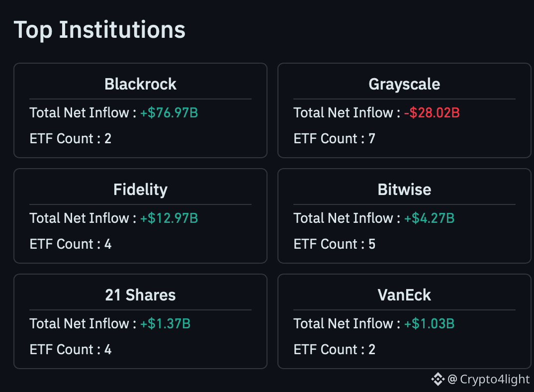Click Bitwise's ETF Count : 5 line
Viewport: 534px width, 392px height.
point(335,244)
